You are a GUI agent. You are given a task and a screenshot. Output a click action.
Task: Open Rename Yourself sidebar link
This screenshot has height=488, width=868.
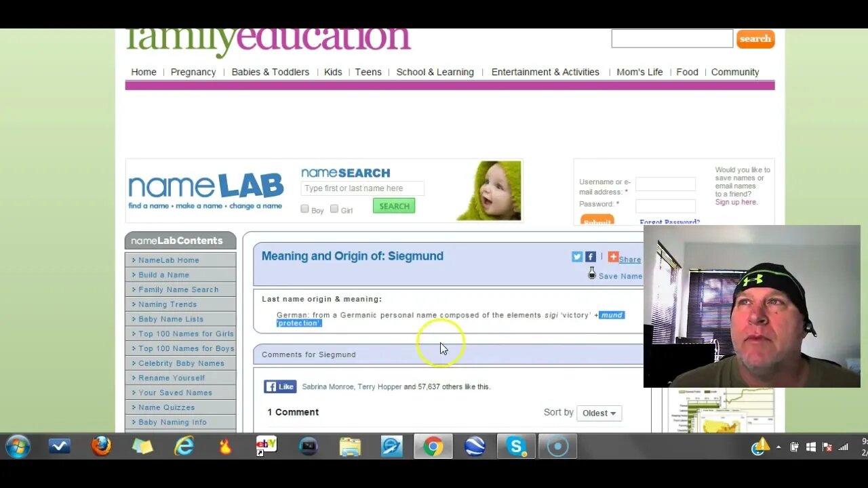[172, 378]
